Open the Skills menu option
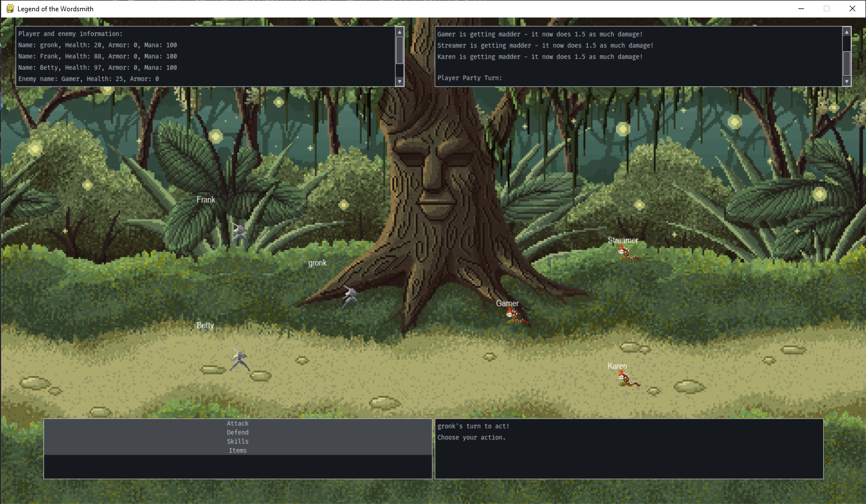This screenshot has height=504, width=866. pos(238,441)
